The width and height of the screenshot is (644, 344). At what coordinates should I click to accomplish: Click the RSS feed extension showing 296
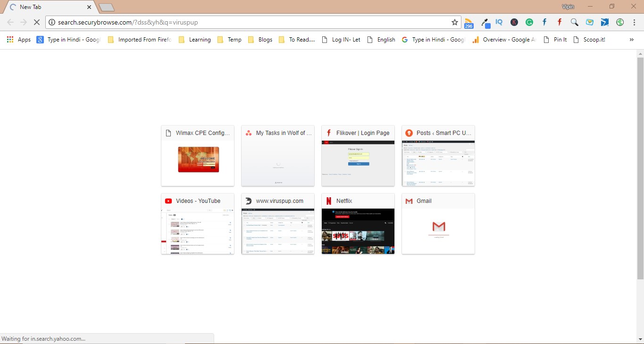469,22
